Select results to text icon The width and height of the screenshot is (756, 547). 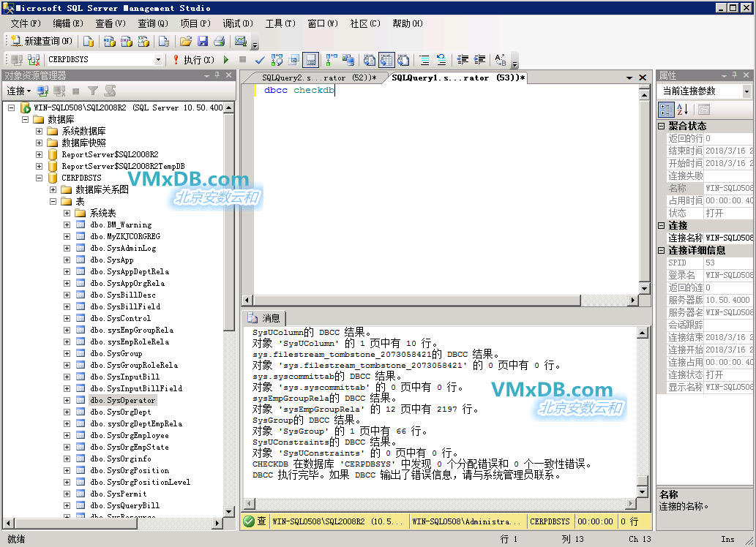click(x=370, y=60)
